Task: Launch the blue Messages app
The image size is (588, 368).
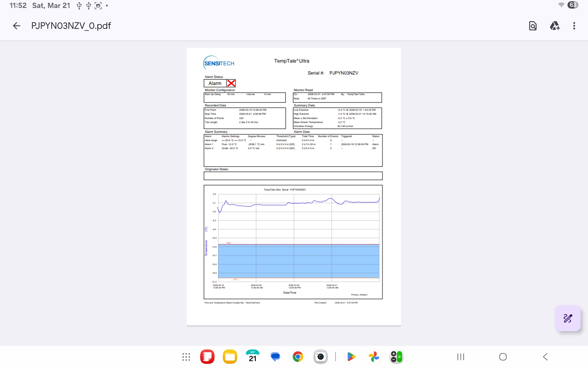Action: (x=275, y=357)
